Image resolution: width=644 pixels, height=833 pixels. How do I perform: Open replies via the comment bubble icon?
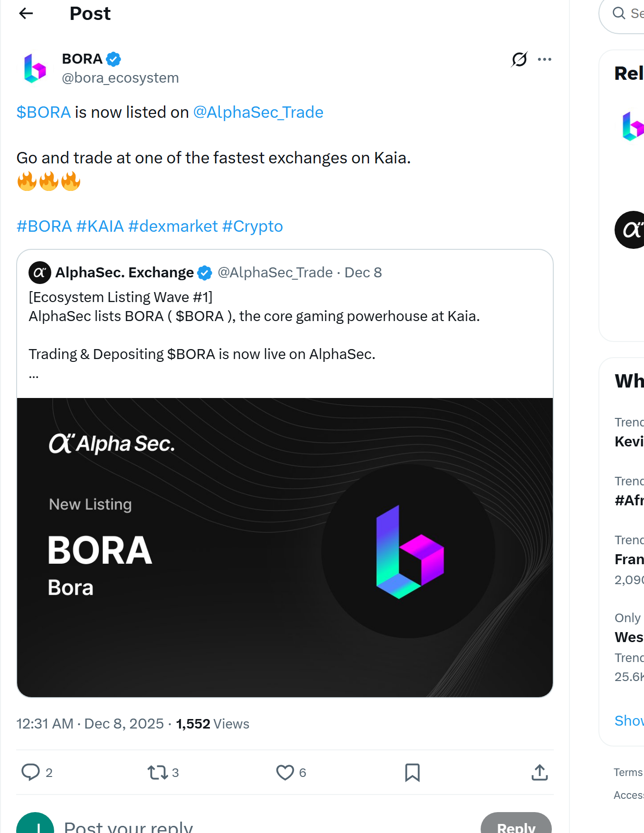pyautogui.click(x=30, y=773)
